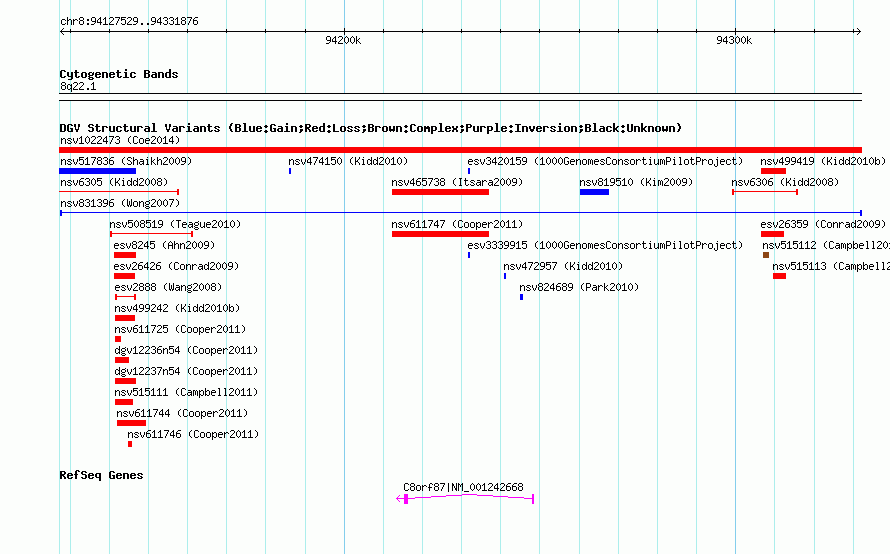Click the nsv611746 (Cooper2011) label
Image resolution: width=890 pixels, height=554 pixels.
(x=193, y=434)
